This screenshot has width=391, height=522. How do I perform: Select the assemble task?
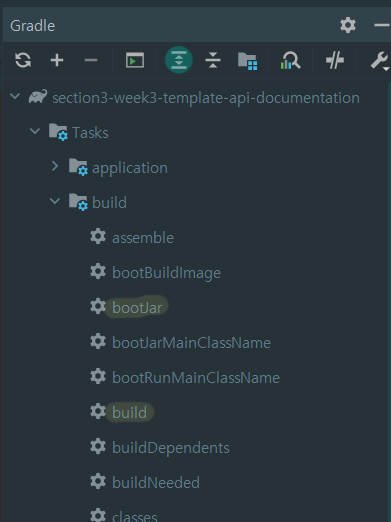[143, 237]
